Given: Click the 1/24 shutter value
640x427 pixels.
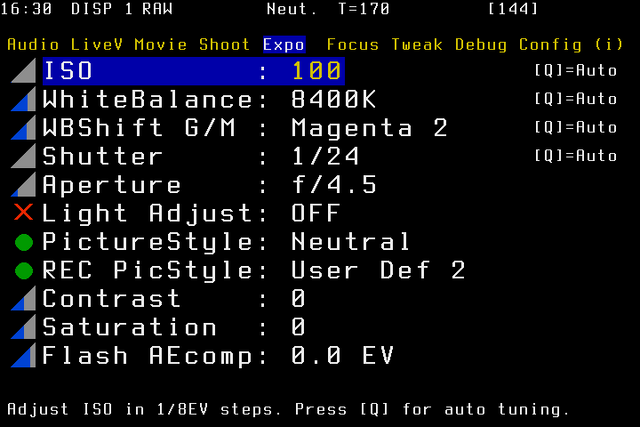Looking at the screenshot, I should 325,156.
